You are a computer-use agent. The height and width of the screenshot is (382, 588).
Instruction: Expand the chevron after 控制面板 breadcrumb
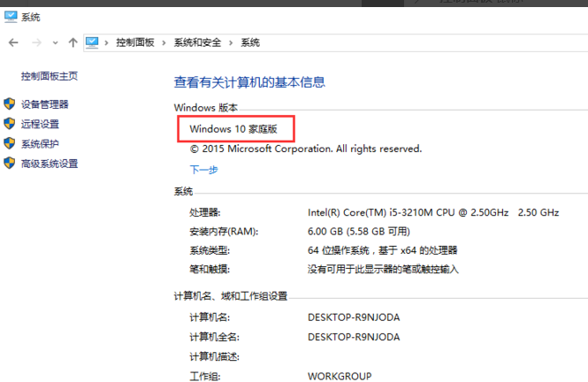coord(165,42)
